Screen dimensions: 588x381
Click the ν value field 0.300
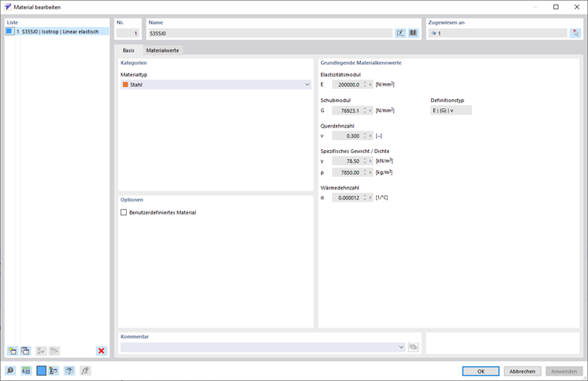[x=347, y=136]
